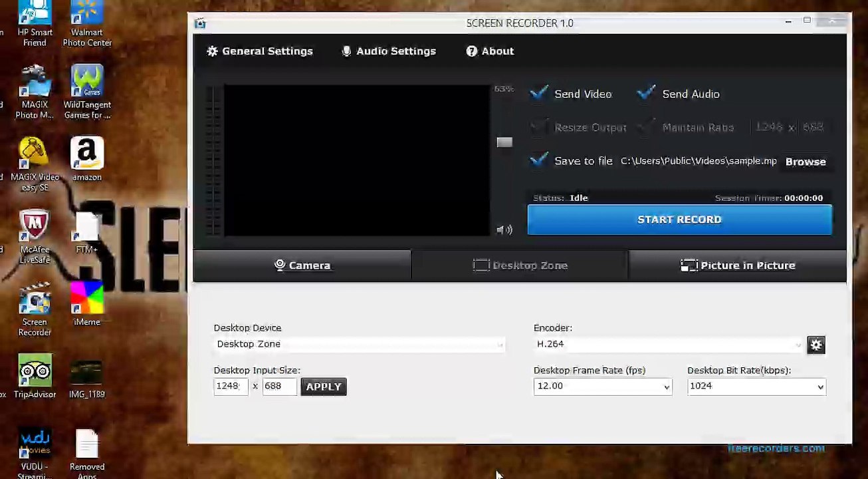Screen dimensions: 868x479
Task: Click the audio volume slider handle
Action: click(x=504, y=142)
